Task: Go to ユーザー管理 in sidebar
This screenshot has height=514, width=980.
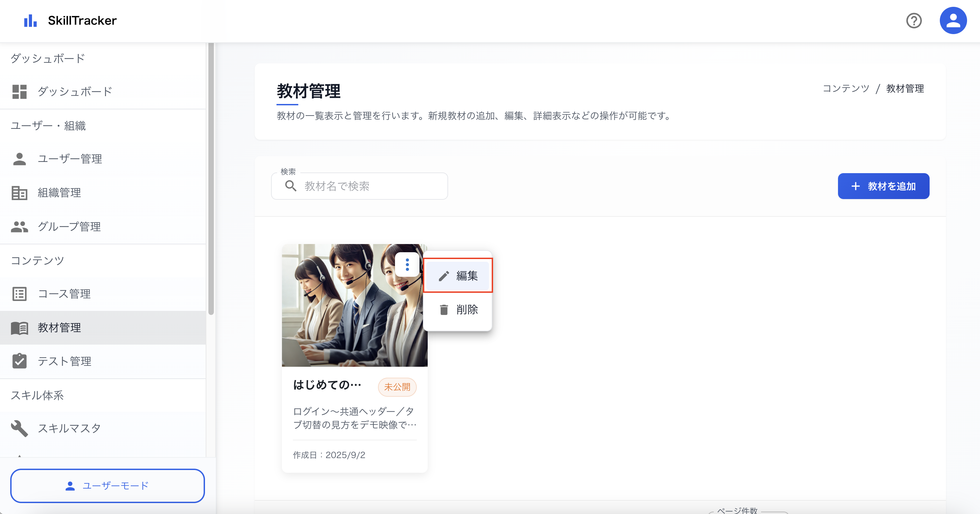Action: [x=69, y=159]
